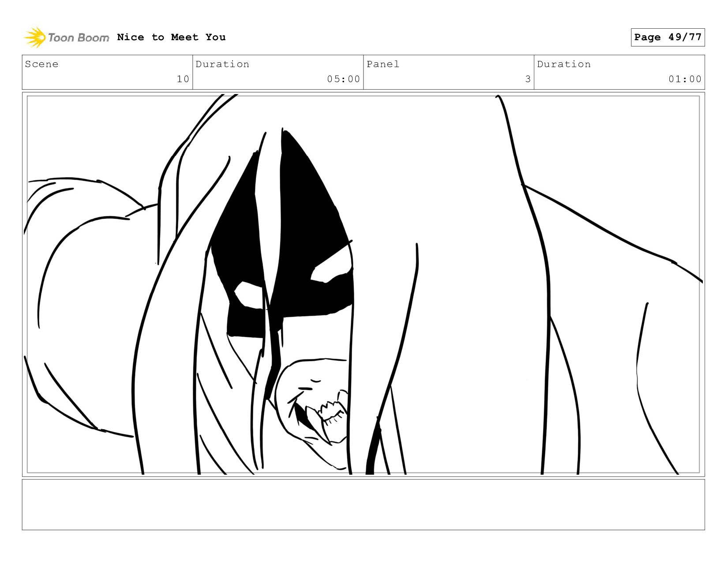
Task: Click the storyboard panel drawing
Action: coord(363,284)
